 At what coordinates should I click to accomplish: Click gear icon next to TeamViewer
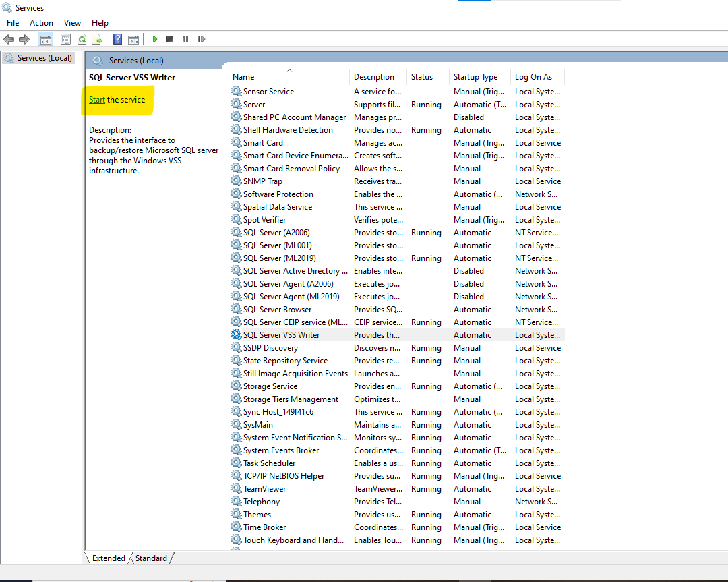[x=237, y=488]
